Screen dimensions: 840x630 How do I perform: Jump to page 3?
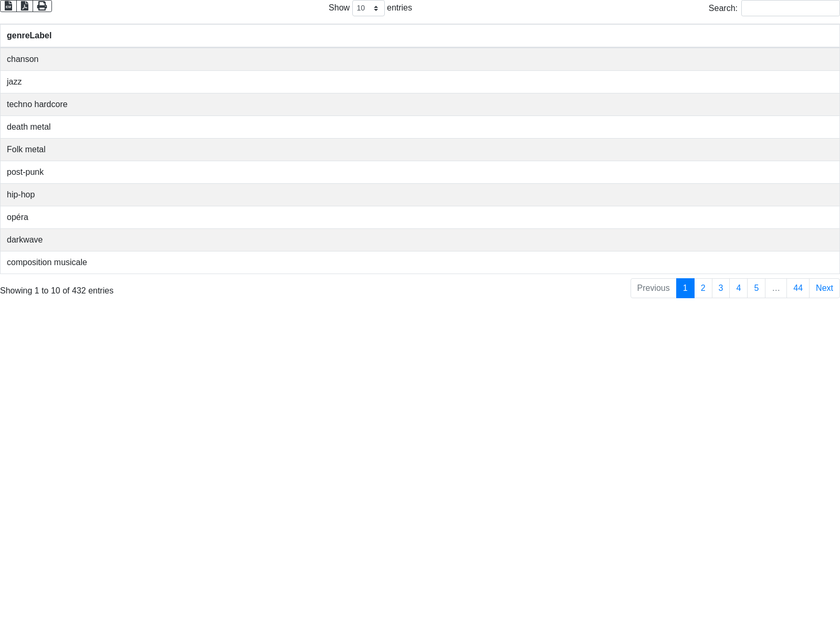coord(720,288)
